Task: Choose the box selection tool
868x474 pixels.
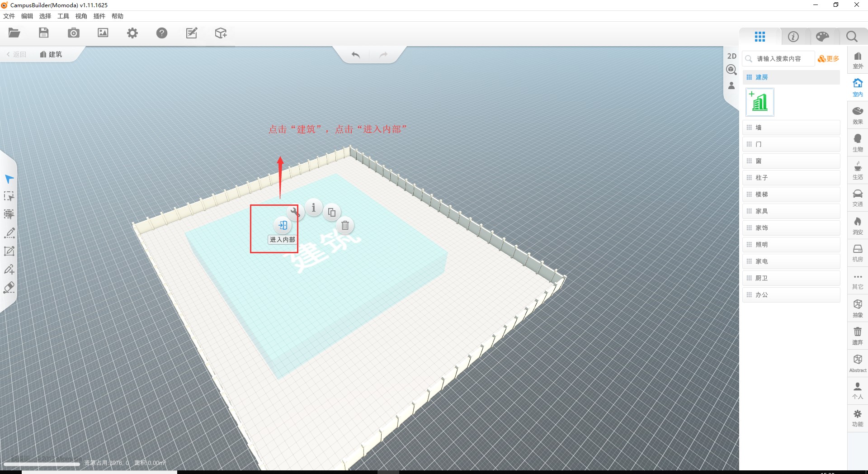Action: (9, 196)
